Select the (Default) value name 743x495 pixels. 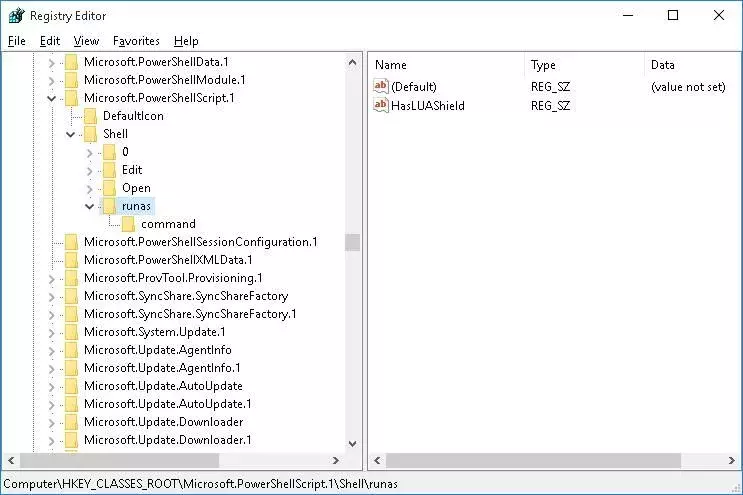414,87
